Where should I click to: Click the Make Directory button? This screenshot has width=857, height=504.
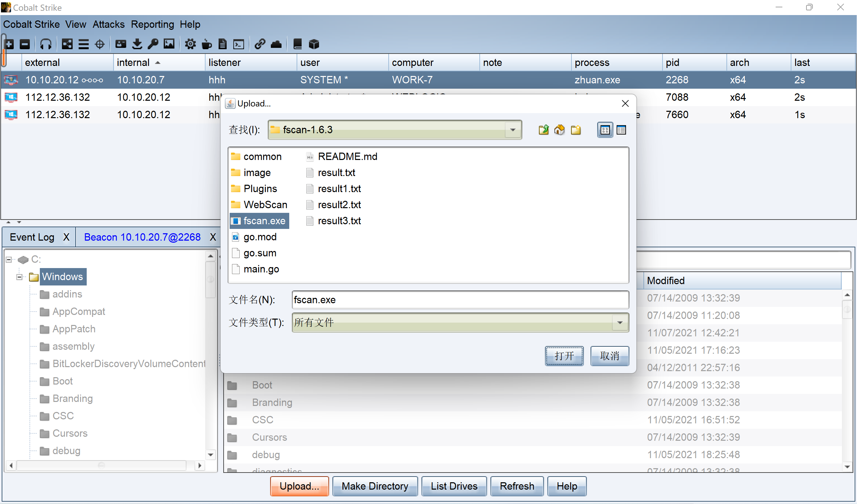pos(375,486)
